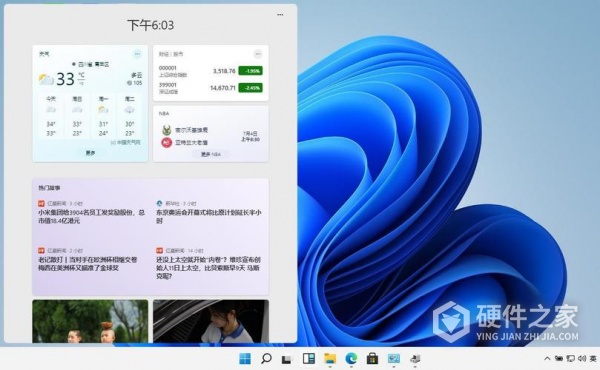Image resolution: width=600 pixels, height=370 pixels.
Task: Open the blue monitor app on taskbar
Action: coord(393,359)
